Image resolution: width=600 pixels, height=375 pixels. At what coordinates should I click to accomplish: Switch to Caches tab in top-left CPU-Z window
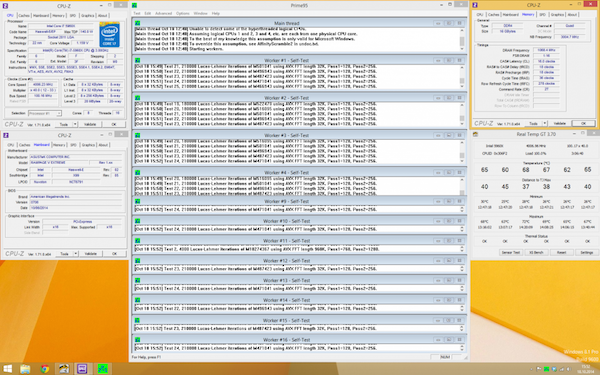[24, 16]
